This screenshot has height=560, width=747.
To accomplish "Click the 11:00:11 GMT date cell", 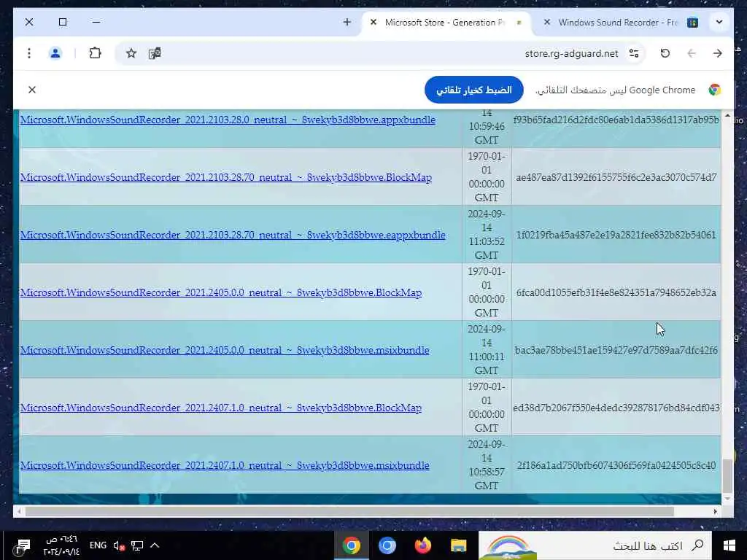I will (487, 349).
